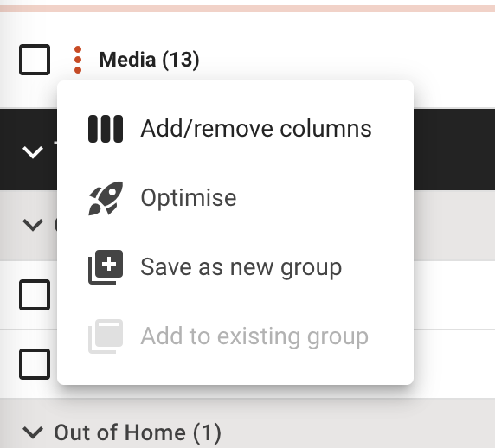Image resolution: width=495 pixels, height=448 pixels.
Task: Click the dark header row right of the popup
Action: (454, 150)
